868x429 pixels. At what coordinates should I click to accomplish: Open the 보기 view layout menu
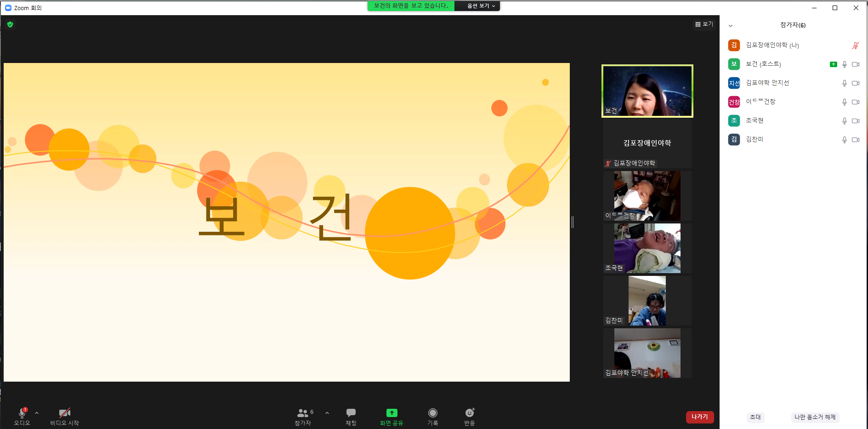tap(704, 24)
